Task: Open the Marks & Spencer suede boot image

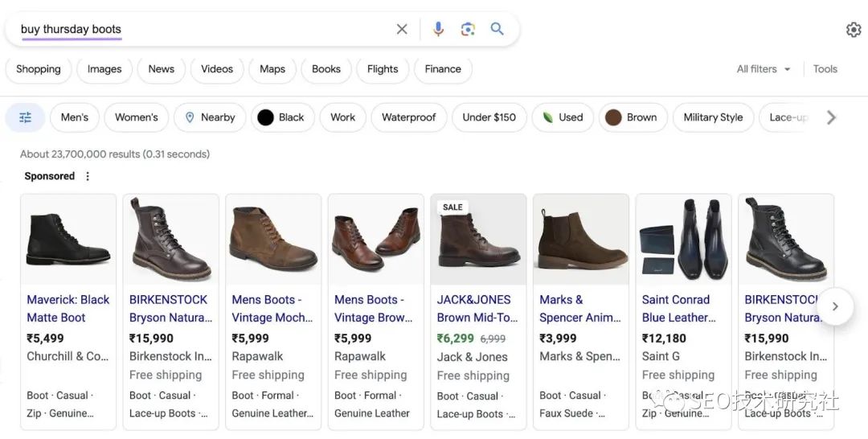Action: 581,239
